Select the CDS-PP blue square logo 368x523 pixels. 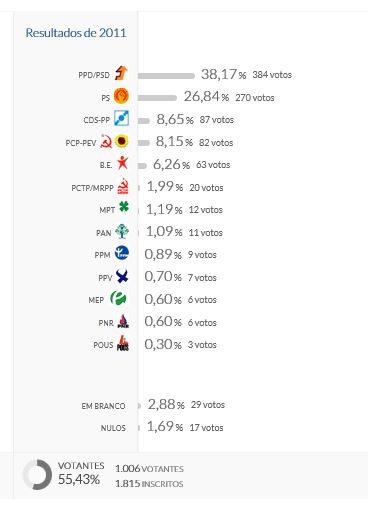point(121,118)
